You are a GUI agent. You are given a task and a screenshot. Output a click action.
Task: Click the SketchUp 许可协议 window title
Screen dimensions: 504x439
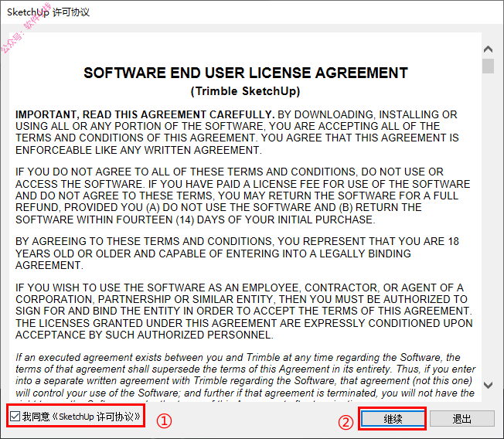[x=49, y=12]
